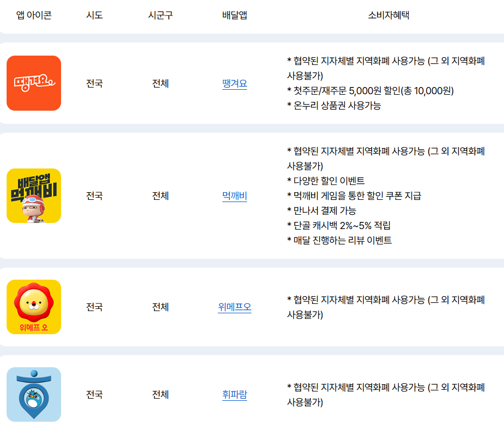Open the 위메프오 delivery app link

coord(234,307)
